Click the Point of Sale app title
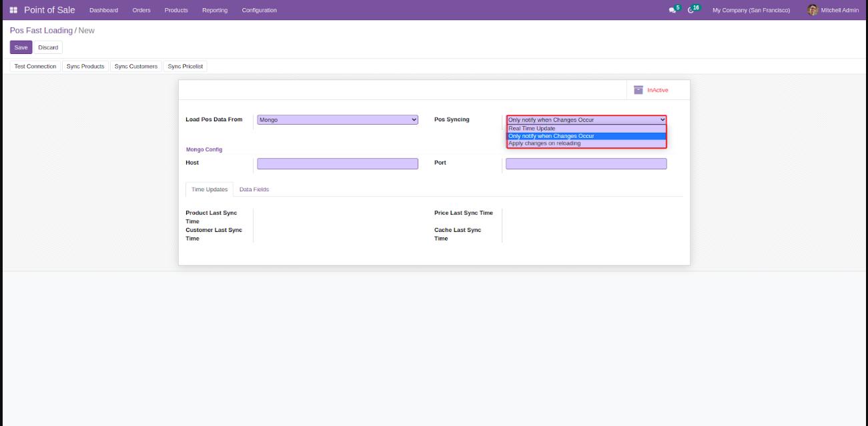 coord(49,10)
